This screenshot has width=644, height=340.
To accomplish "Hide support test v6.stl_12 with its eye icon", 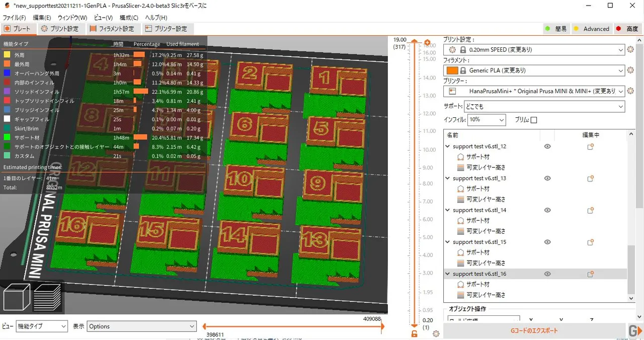I will (547, 147).
